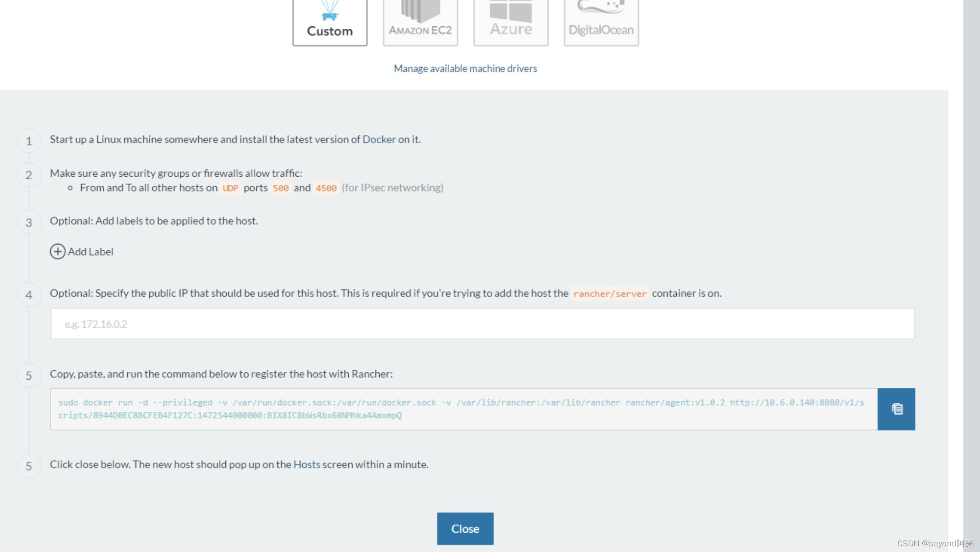Click the Manage available machine drivers link

465,68
